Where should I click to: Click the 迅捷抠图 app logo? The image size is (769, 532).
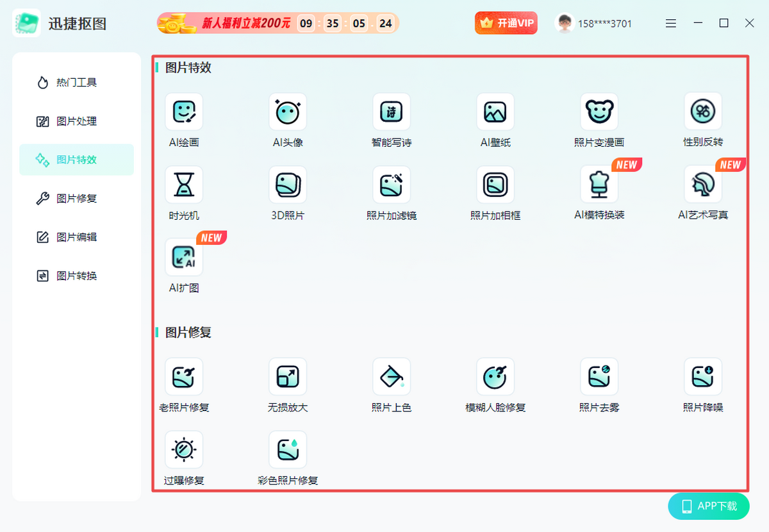(x=26, y=24)
